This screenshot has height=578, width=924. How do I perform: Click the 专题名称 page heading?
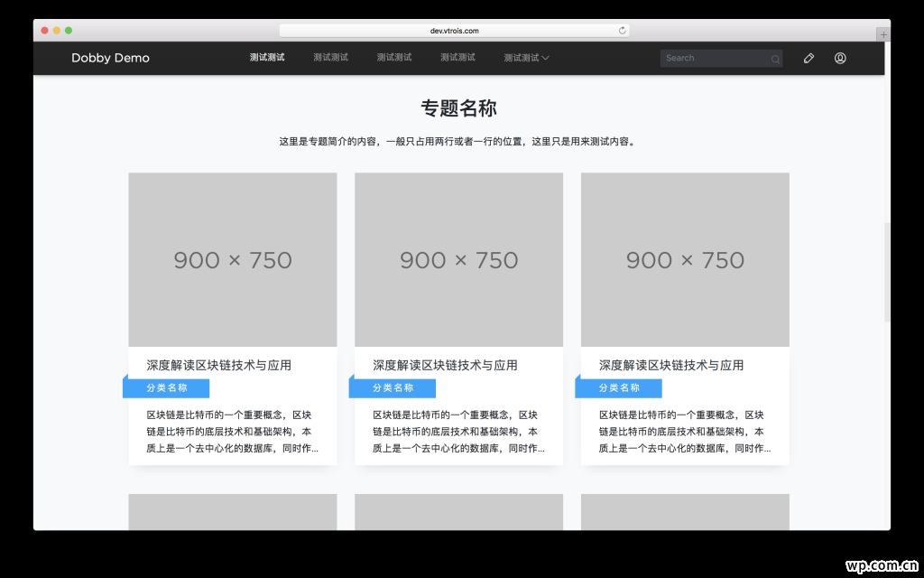click(x=459, y=108)
